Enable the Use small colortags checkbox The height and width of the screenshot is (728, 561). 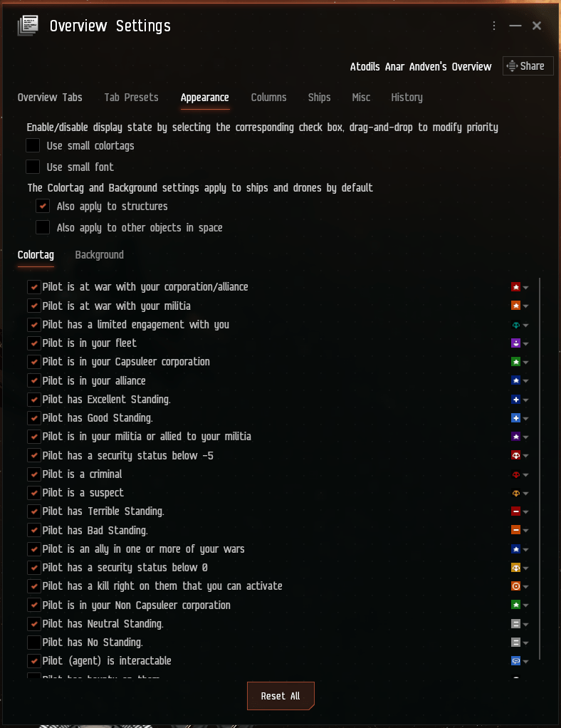pos(32,145)
